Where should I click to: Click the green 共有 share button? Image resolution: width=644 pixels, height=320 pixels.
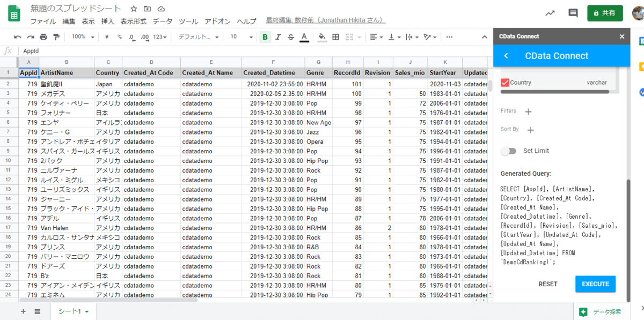pos(605,13)
